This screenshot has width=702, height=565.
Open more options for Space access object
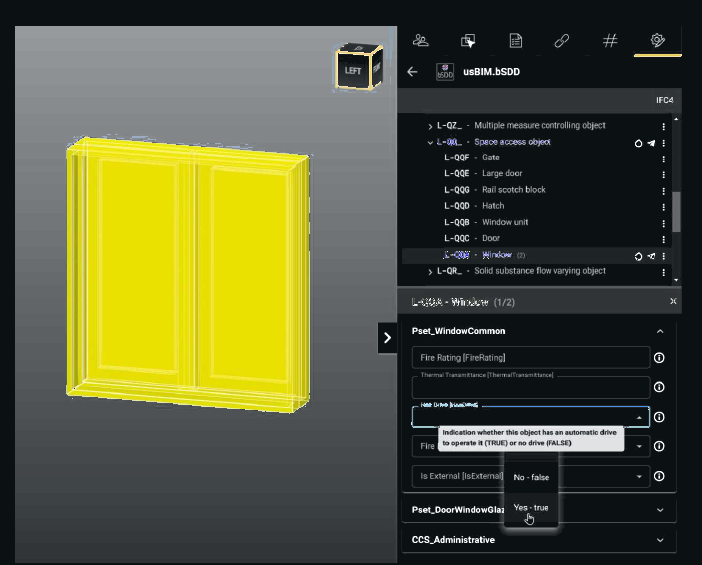(x=663, y=143)
